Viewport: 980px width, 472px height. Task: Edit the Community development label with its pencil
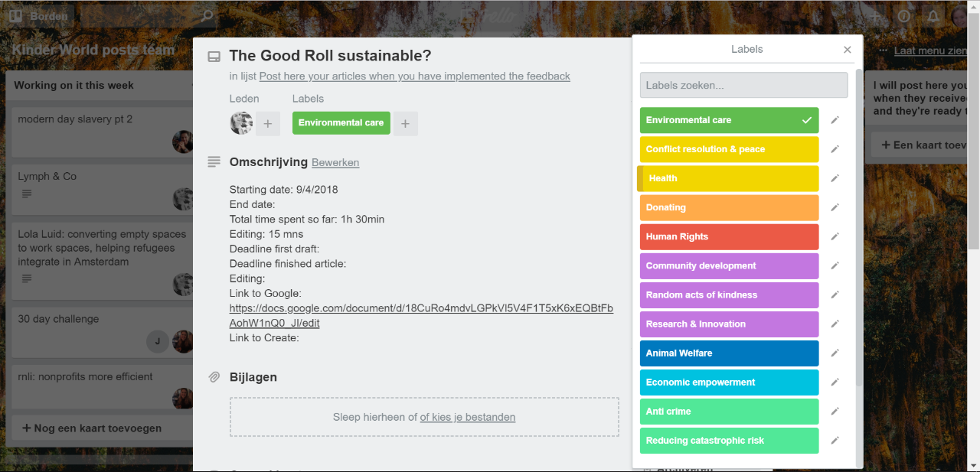click(x=835, y=265)
